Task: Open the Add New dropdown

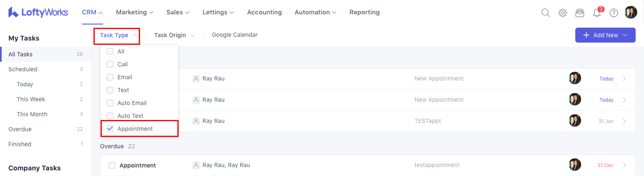Action: [x=605, y=35]
